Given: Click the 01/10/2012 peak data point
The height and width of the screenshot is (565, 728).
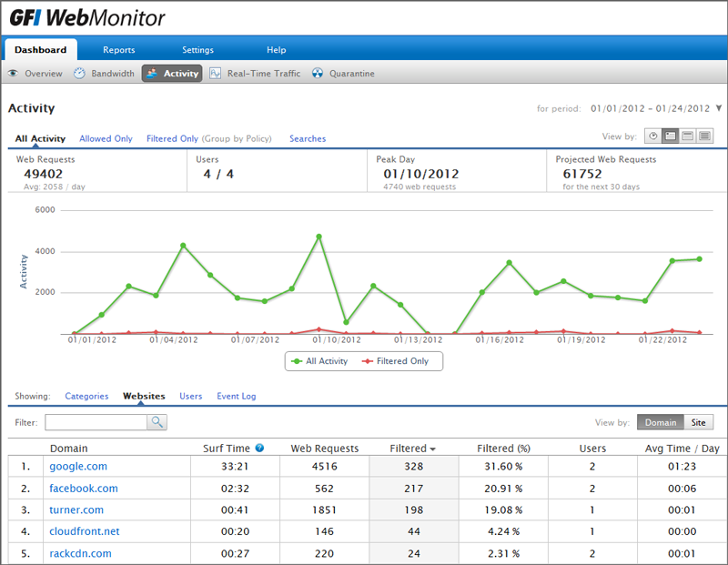Looking at the screenshot, I should (x=318, y=237).
